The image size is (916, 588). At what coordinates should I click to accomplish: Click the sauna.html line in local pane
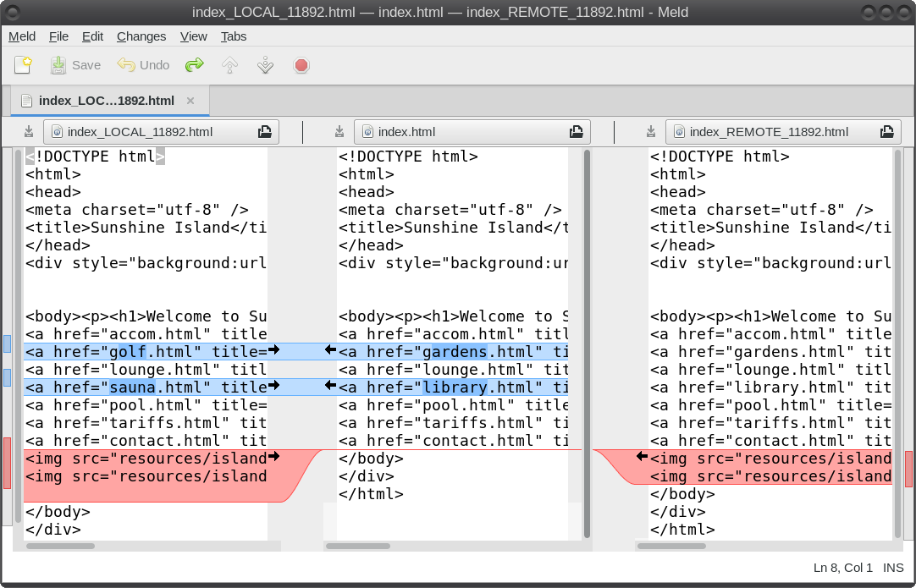point(146,387)
